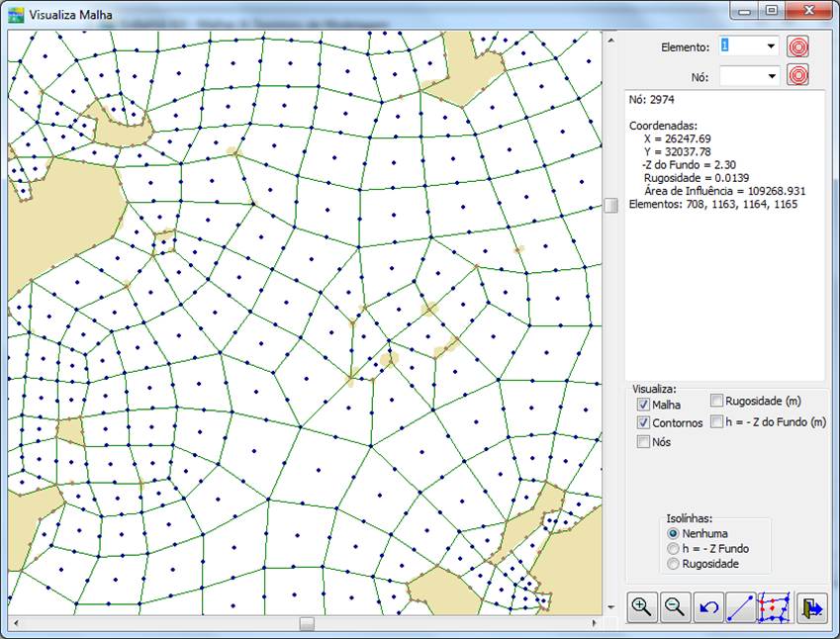Click the vertical scrollbar thumb

click(610, 205)
